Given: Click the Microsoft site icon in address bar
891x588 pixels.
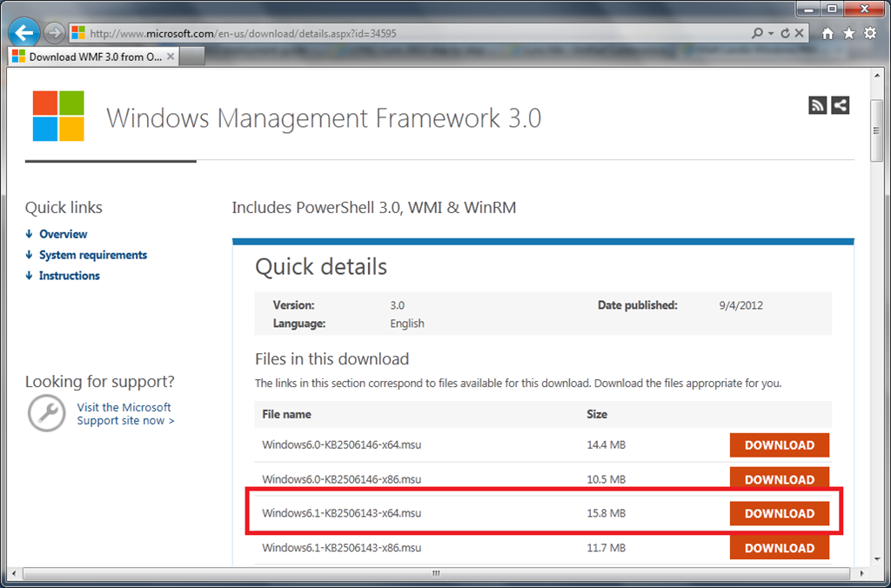Looking at the screenshot, I should point(78,33).
